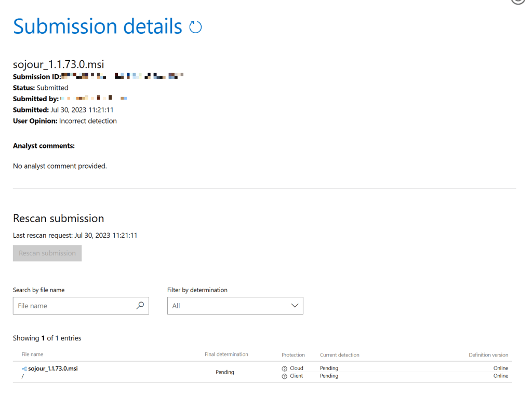Select the Pending final determination cell
This screenshot has width=532, height=396.
(x=225, y=372)
